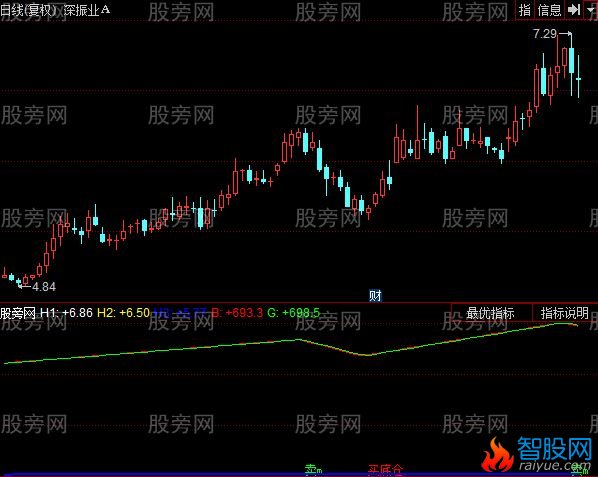Click the jump-to-end arrow icon
598x477 pixels.
[574, 10]
